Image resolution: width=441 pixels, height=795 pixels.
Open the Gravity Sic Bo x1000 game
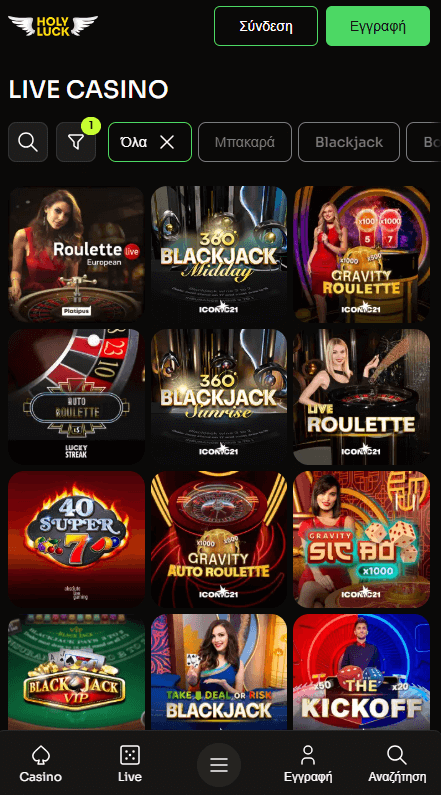(x=361, y=539)
